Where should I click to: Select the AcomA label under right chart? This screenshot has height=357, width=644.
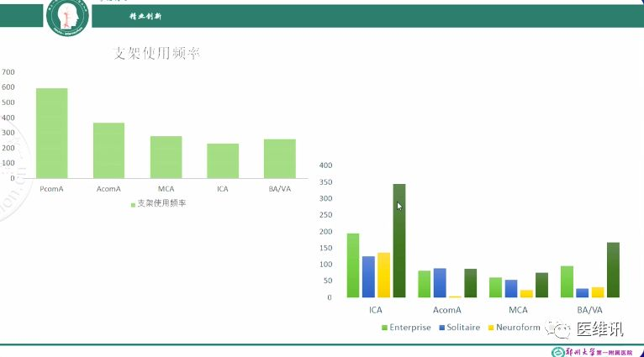[447, 310]
